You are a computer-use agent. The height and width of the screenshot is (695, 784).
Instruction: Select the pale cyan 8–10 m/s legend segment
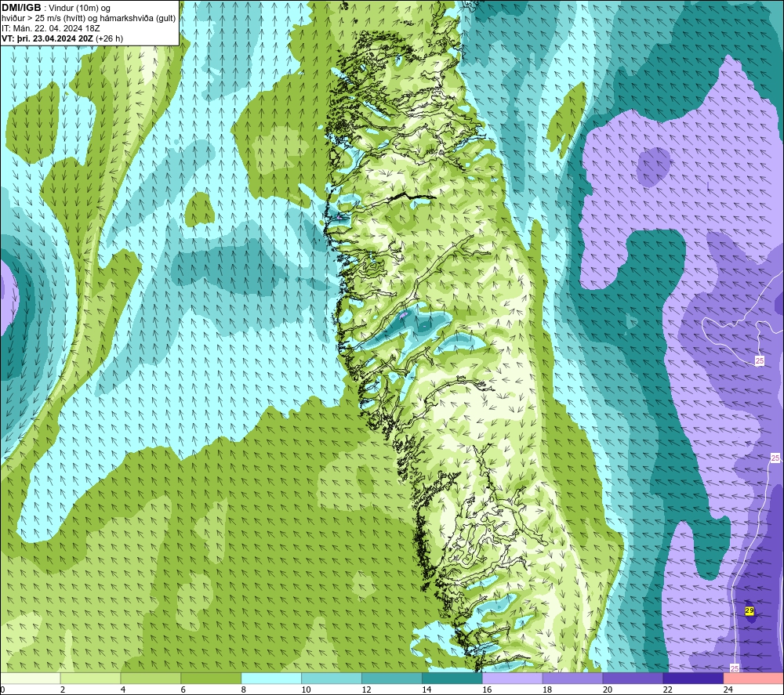click(x=271, y=678)
